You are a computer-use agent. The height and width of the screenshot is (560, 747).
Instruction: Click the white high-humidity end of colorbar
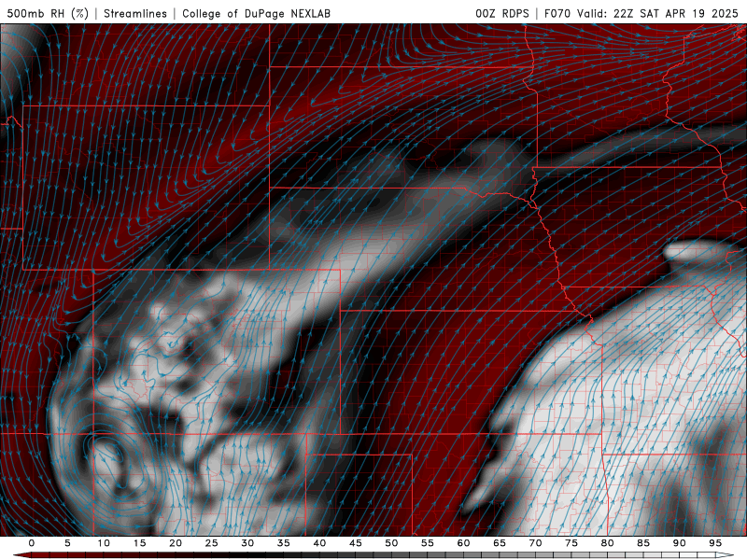(x=722, y=555)
